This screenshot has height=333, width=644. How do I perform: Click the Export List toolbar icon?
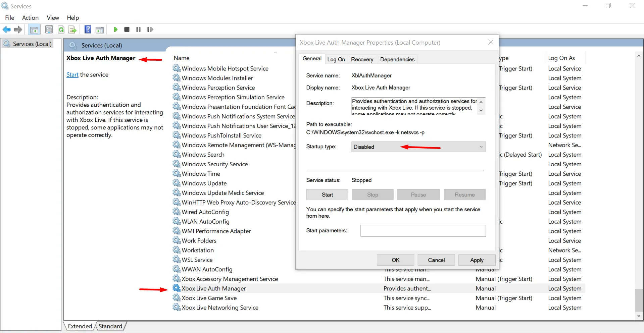pos(72,30)
